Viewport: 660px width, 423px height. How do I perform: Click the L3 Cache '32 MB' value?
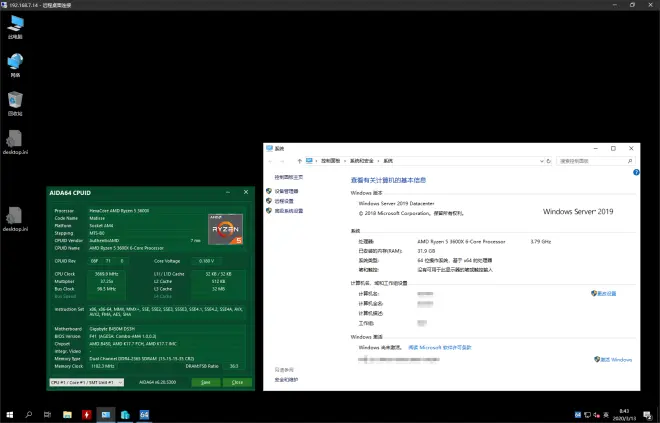(218, 289)
